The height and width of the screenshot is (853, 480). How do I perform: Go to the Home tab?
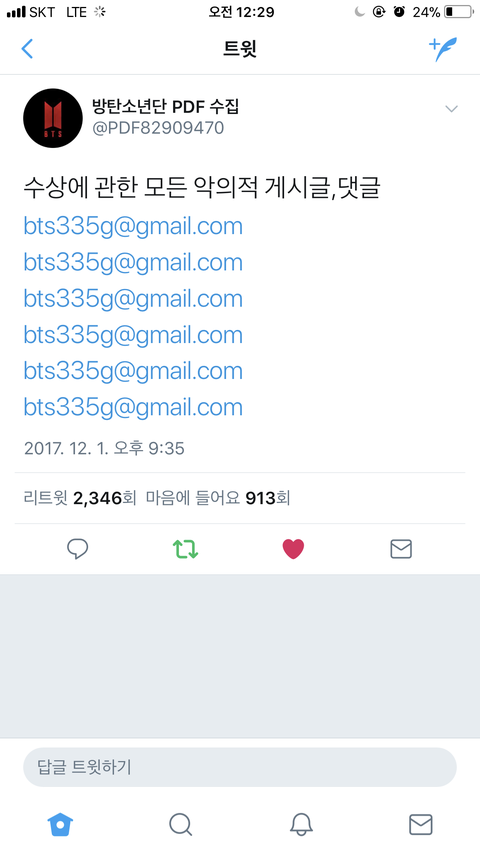(x=60, y=824)
